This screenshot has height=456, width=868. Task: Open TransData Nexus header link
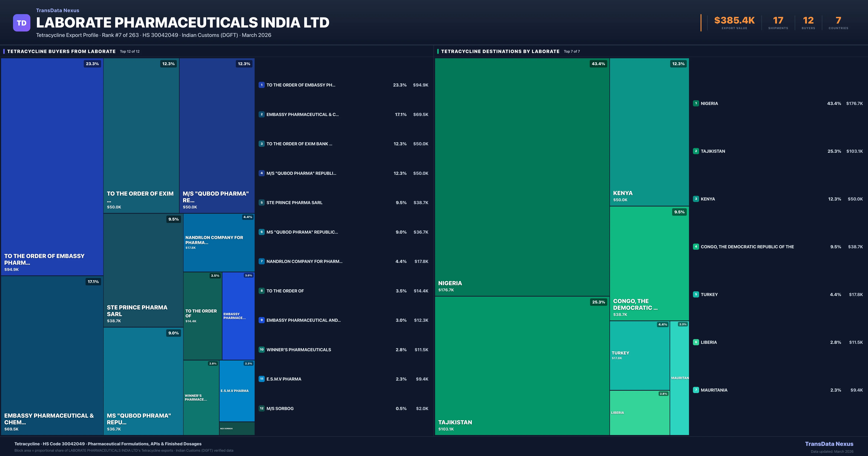58,10
